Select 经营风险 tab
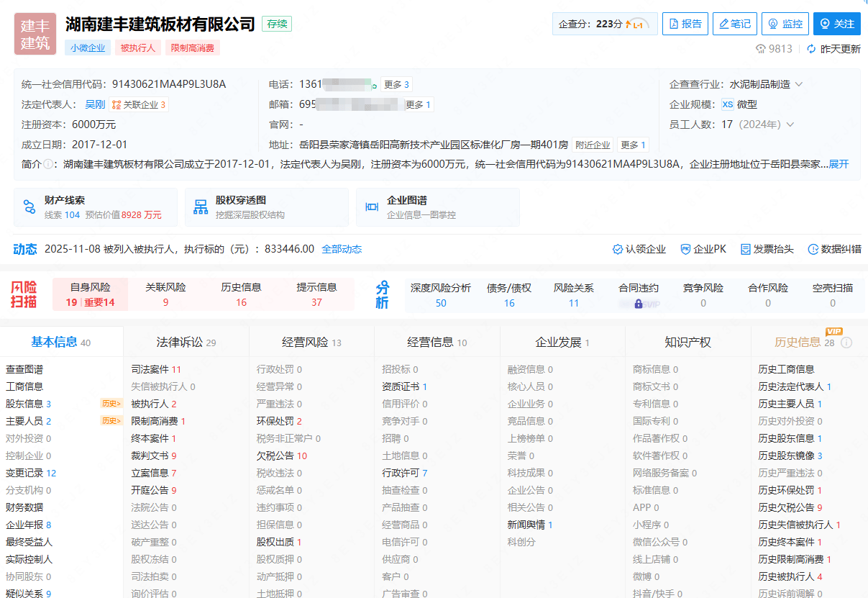The height and width of the screenshot is (598, 868). coord(311,343)
